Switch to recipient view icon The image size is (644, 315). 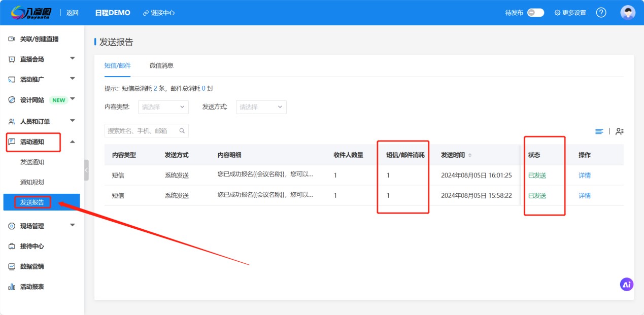[619, 131]
